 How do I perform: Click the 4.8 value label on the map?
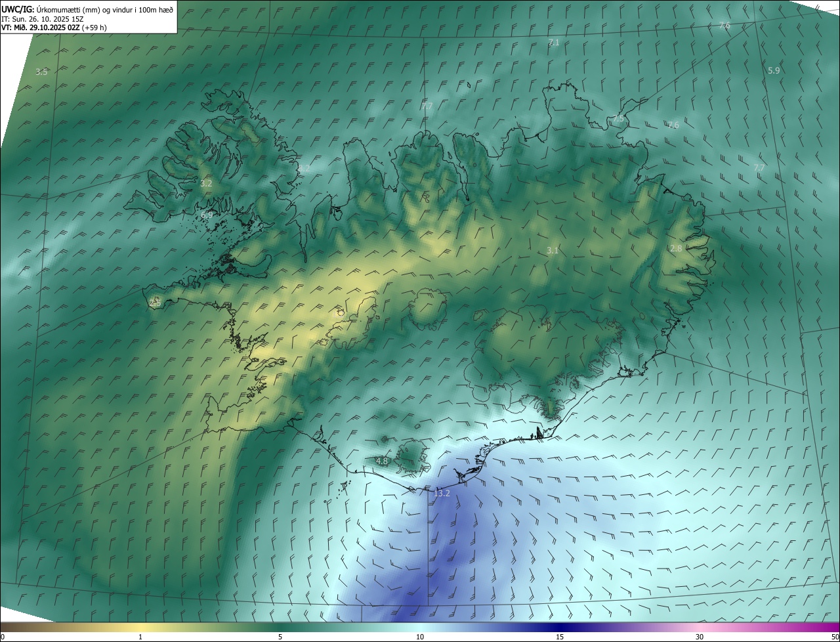coord(382,461)
